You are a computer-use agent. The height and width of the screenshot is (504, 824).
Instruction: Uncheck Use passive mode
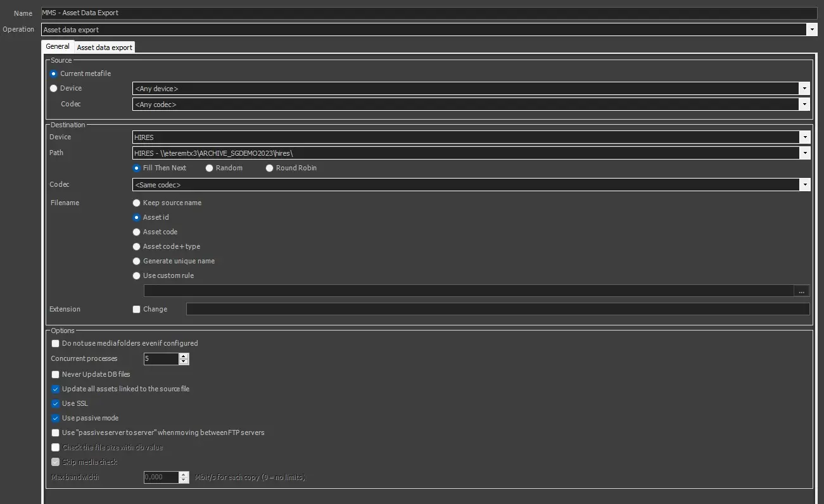(x=56, y=419)
